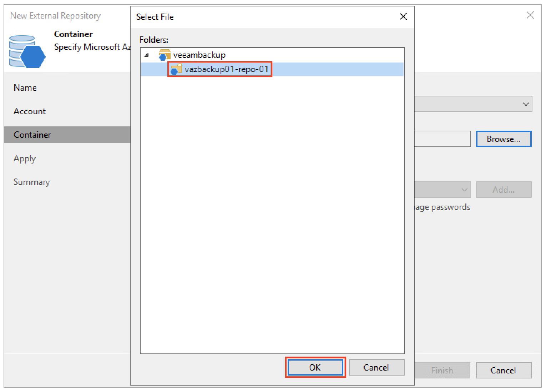This screenshot has height=392, width=546.
Task: Open the Account wizard step
Action: point(30,111)
